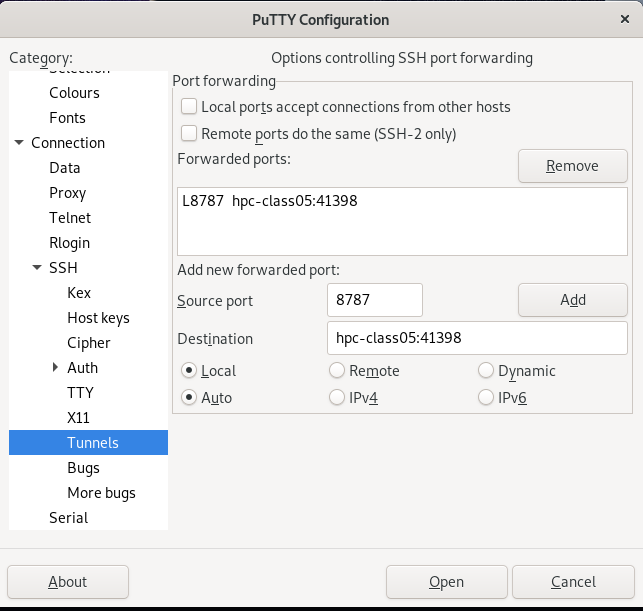Select the Proxy category

(x=68, y=193)
